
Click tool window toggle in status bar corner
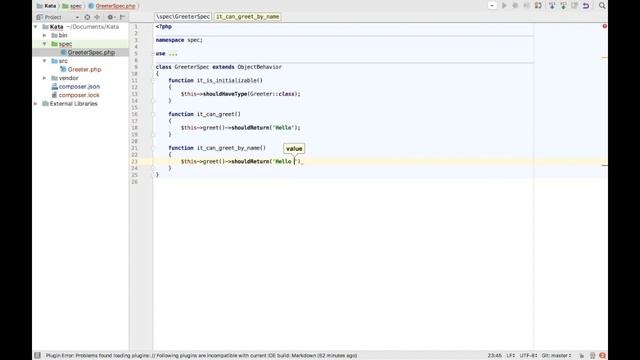pyautogui.click(x=37, y=356)
